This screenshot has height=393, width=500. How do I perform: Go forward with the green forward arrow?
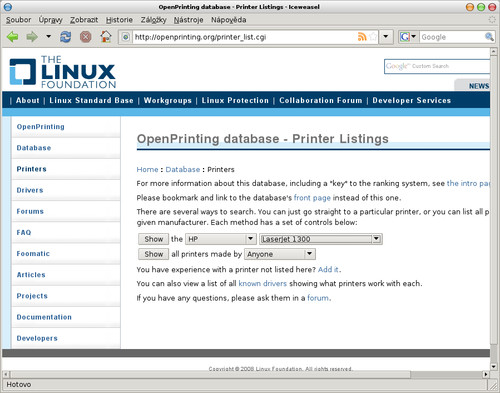(x=32, y=37)
